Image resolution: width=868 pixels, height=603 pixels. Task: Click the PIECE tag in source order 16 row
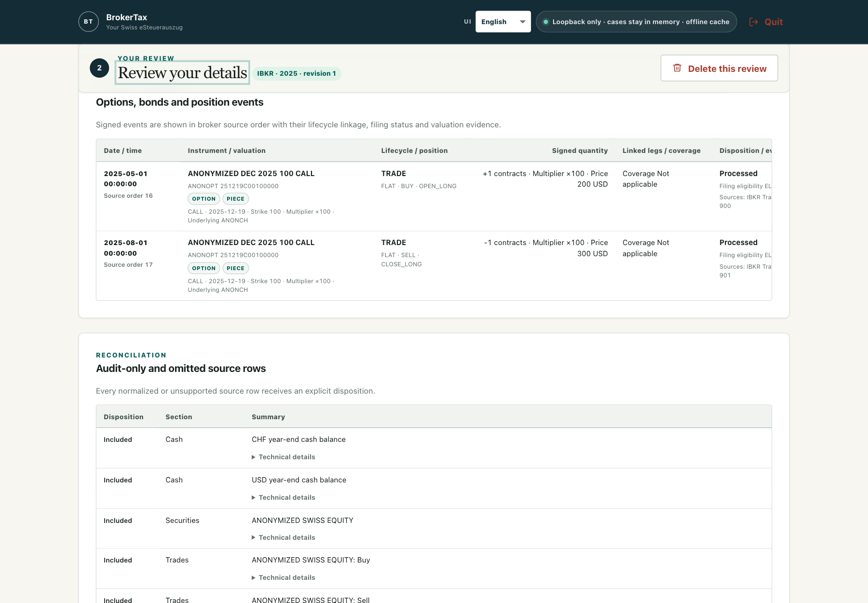pyautogui.click(x=235, y=199)
